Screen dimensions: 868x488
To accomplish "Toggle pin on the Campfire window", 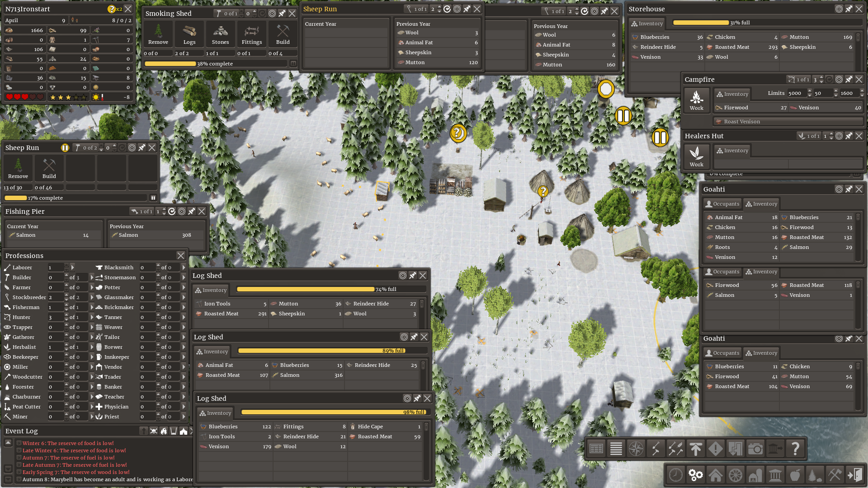I will pyautogui.click(x=849, y=80).
